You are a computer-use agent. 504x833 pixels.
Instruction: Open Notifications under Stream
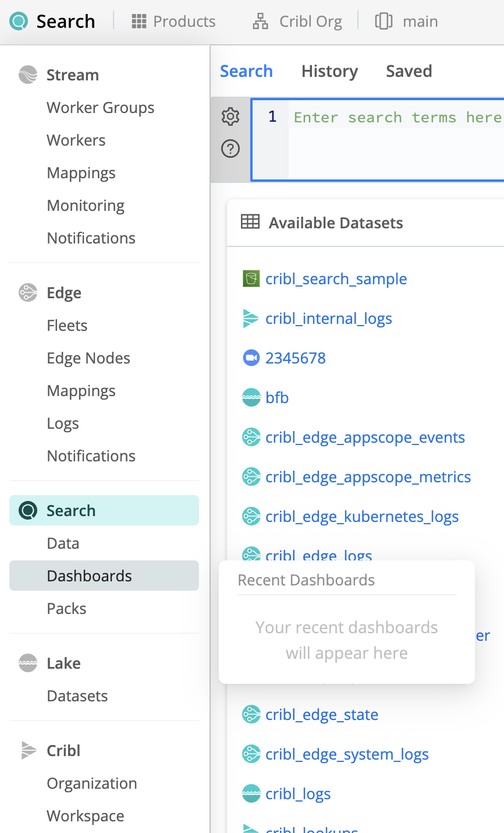pos(91,238)
